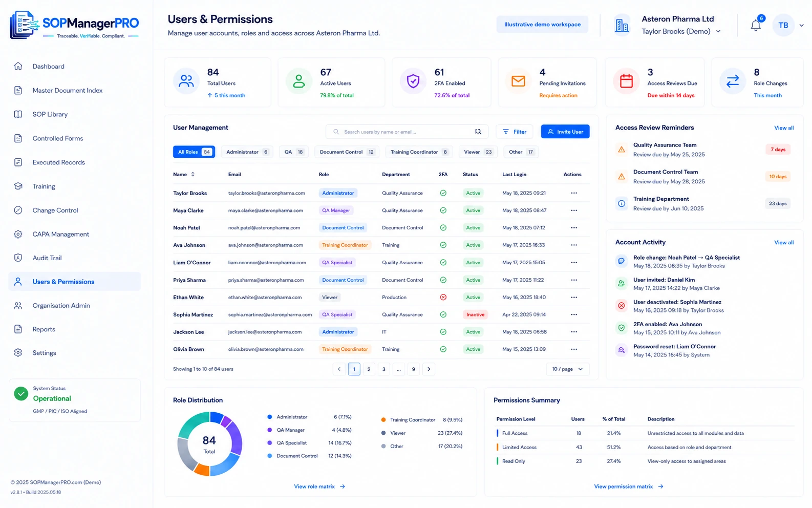Go to page 2 of users

point(369,369)
